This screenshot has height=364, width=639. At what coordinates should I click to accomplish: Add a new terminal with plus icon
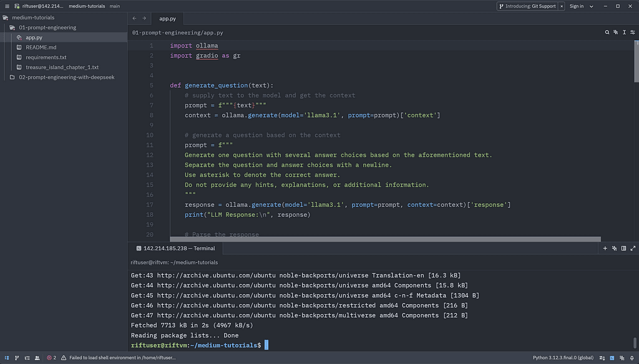(605, 248)
